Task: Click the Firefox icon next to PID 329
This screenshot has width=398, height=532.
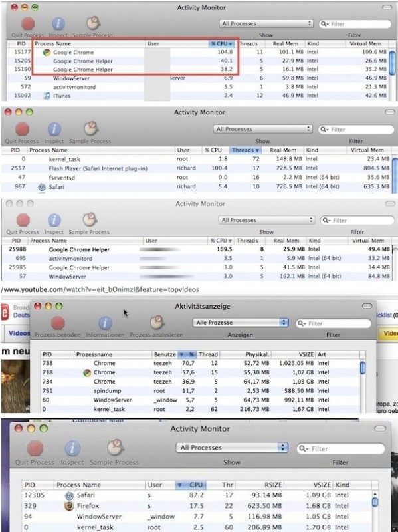Action: coord(69,506)
